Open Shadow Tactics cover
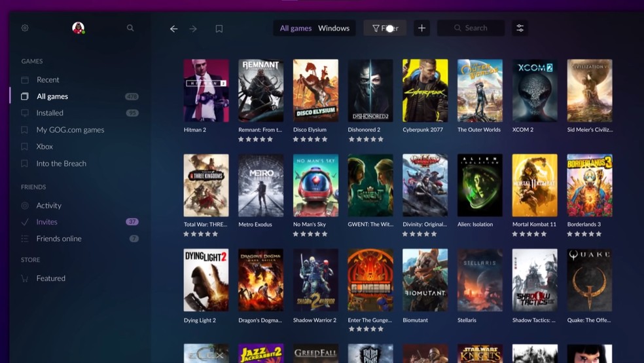Image resolution: width=644 pixels, height=363 pixels. (535, 280)
